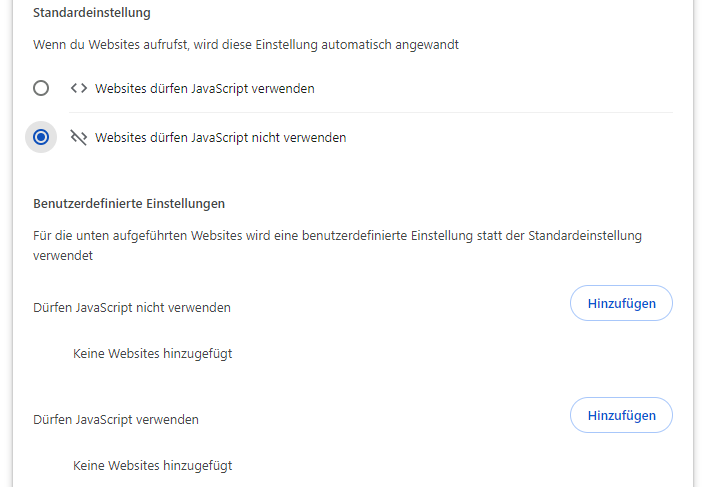Click the selected 'JavaScript nicht verwenden' radio button
Viewport: 713px width, 487px height.
point(41,137)
